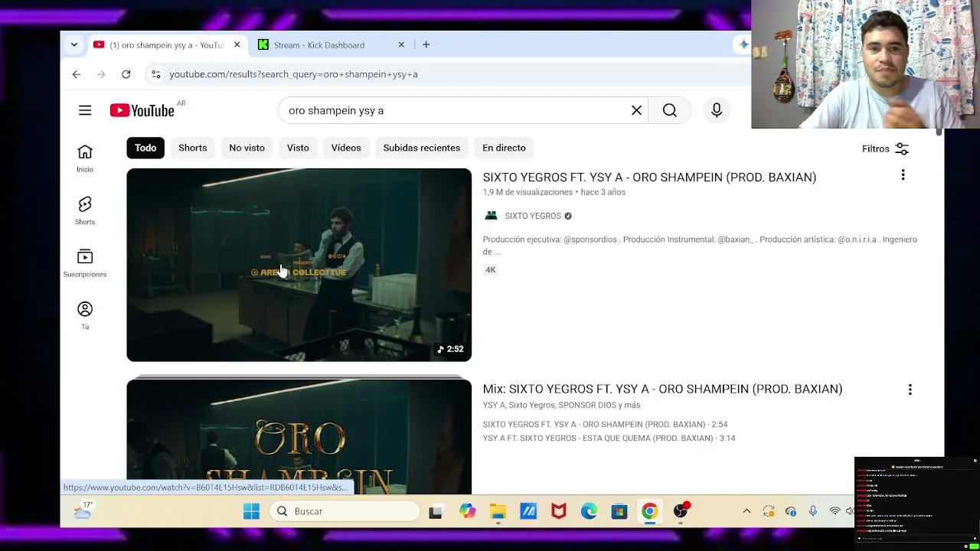The width and height of the screenshot is (980, 551).
Task: Open the YouTube hamburger guide menu
Action: (x=85, y=110)
